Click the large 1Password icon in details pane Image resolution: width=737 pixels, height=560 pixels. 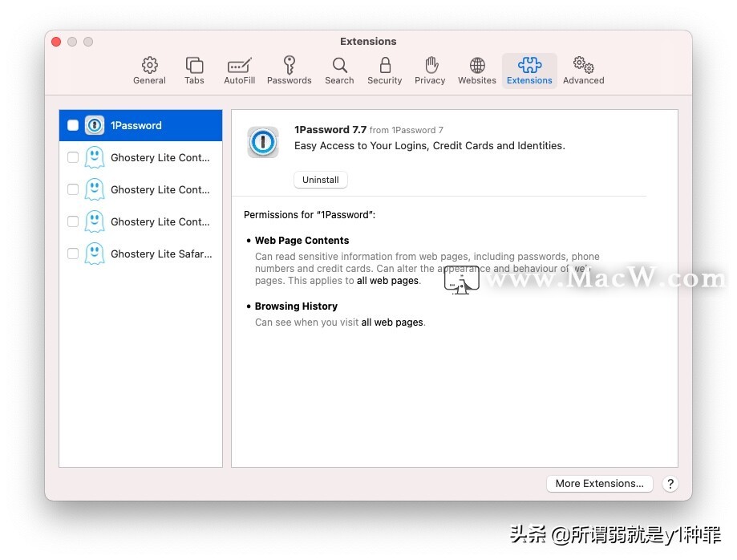tap(263, 142)
